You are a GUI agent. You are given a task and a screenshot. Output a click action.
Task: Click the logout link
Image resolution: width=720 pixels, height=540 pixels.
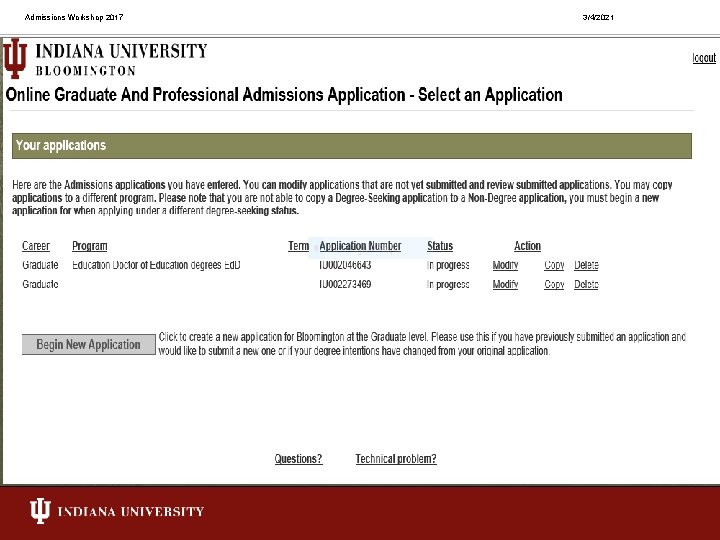pyautogui.click(x=704, y=58)
